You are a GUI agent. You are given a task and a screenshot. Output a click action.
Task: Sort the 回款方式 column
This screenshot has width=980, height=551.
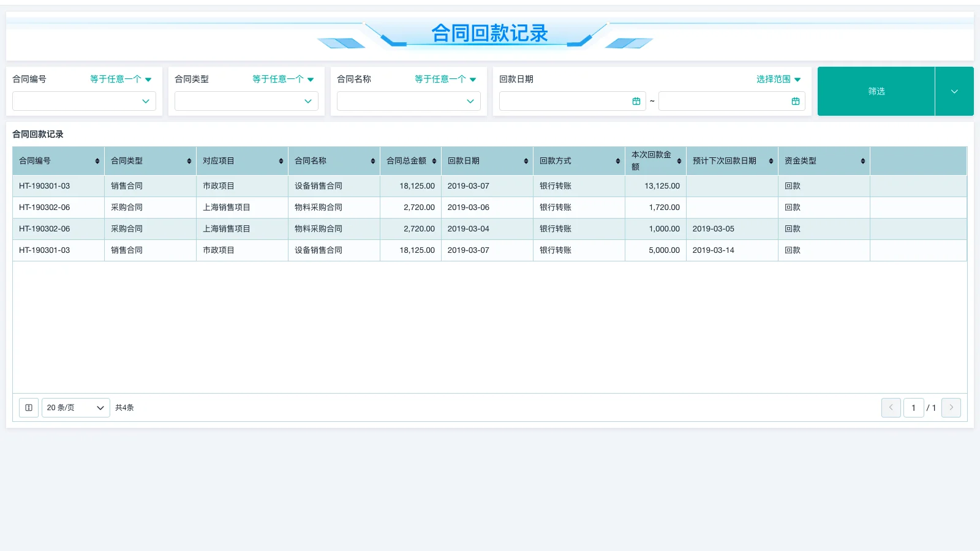[x=617, y=160]
